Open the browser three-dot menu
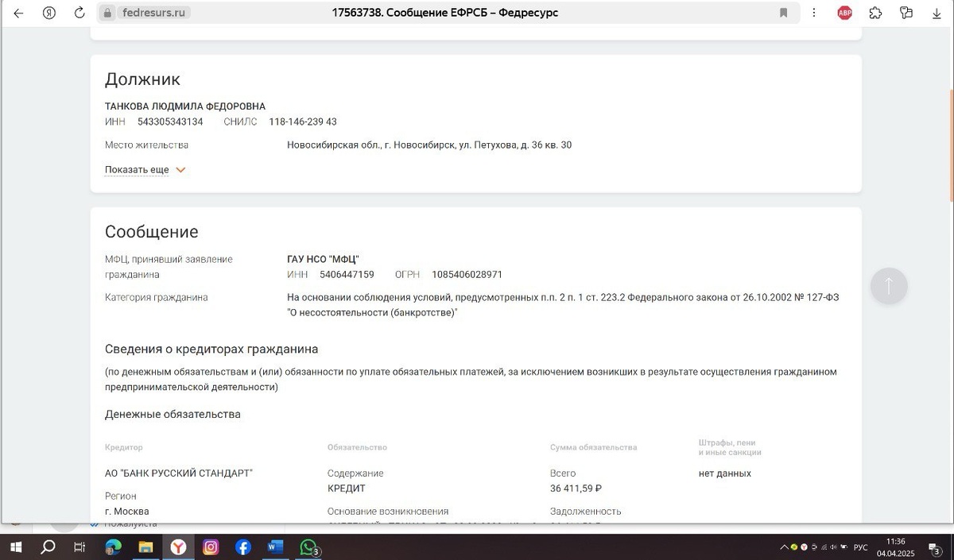The height and width of the screenshot is (560, 954). [x=813, y=13]
